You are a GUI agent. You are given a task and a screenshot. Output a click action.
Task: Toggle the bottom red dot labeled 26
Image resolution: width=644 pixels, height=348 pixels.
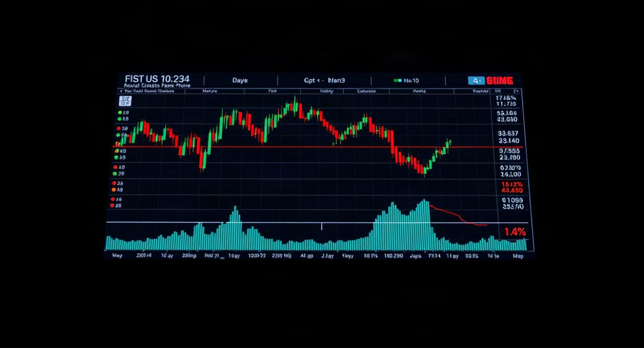click(112, 205)
